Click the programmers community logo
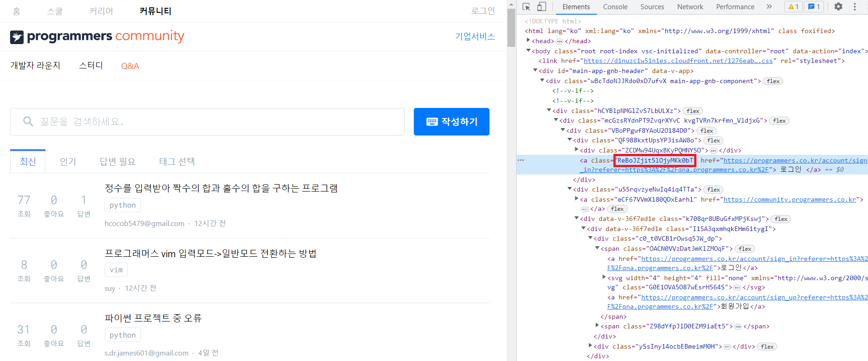 point(97,36)
